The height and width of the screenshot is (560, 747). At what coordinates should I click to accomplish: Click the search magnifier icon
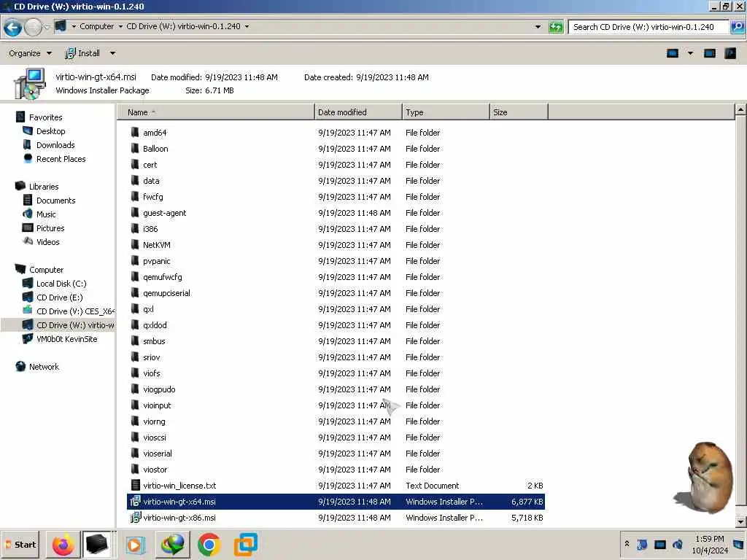click(737, 27)
